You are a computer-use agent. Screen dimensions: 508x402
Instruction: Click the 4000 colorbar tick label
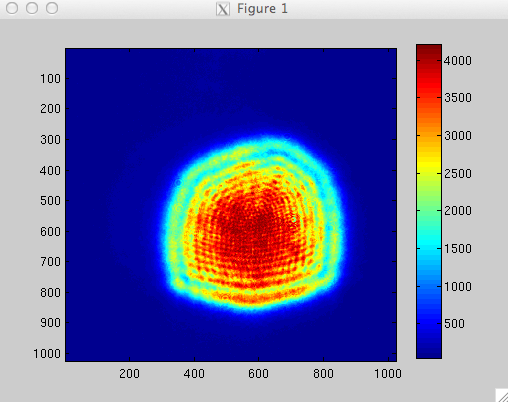tap(458, 61)
